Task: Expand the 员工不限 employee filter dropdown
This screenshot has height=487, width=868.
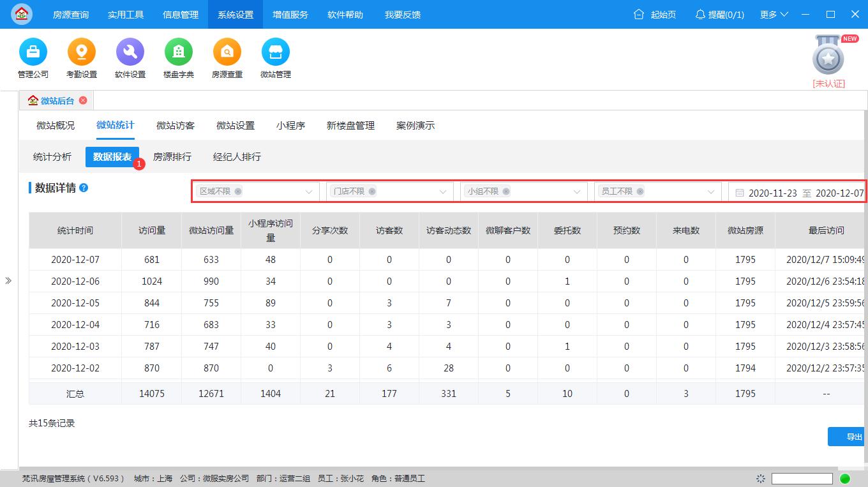Action: pos(711,191)
